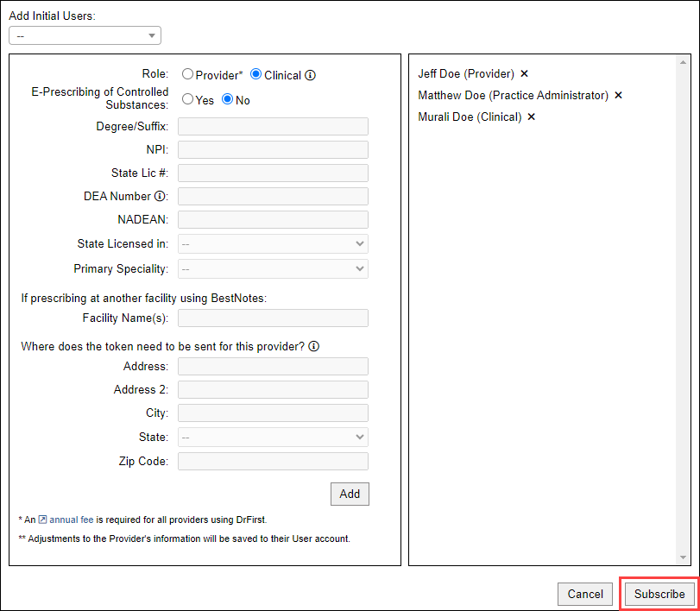Focus the City input field

pos(274,413)
